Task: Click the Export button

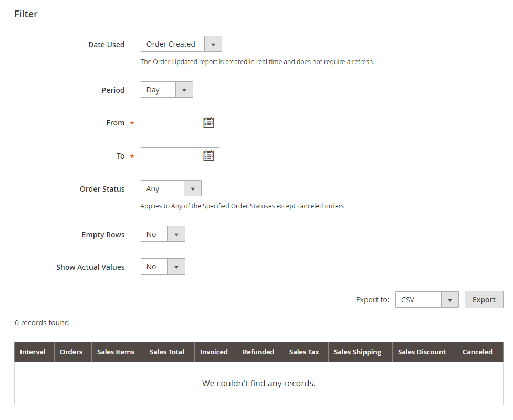Action: click(x=484, y=300)
